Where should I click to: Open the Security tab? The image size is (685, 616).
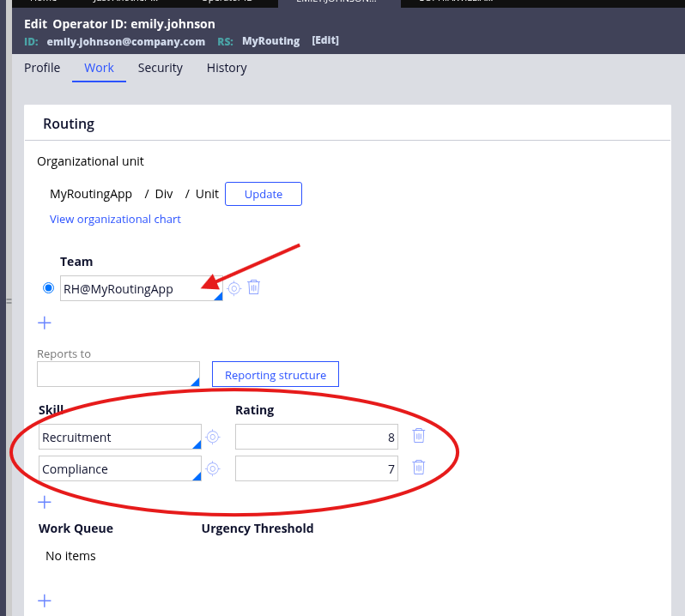(161, 68)
